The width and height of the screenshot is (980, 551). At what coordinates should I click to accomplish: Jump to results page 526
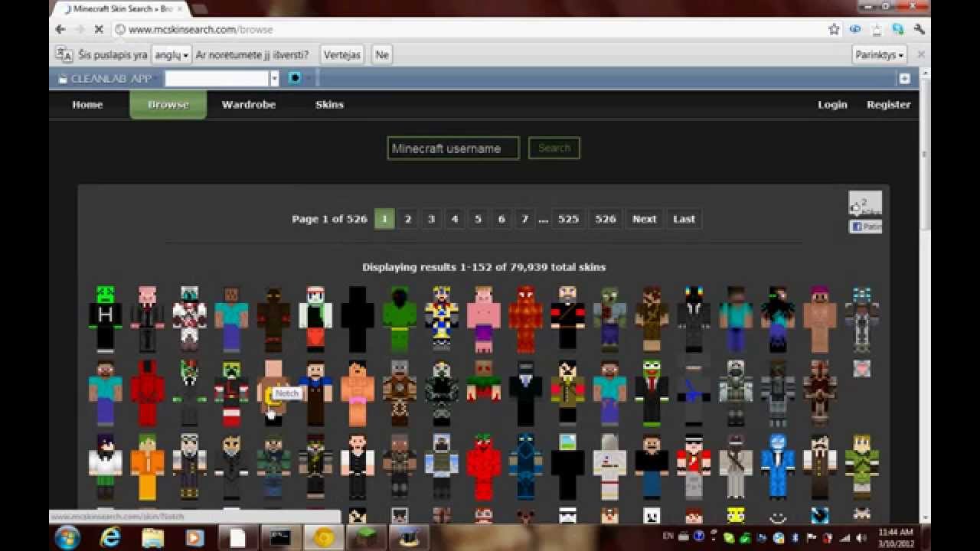[606, 219]
